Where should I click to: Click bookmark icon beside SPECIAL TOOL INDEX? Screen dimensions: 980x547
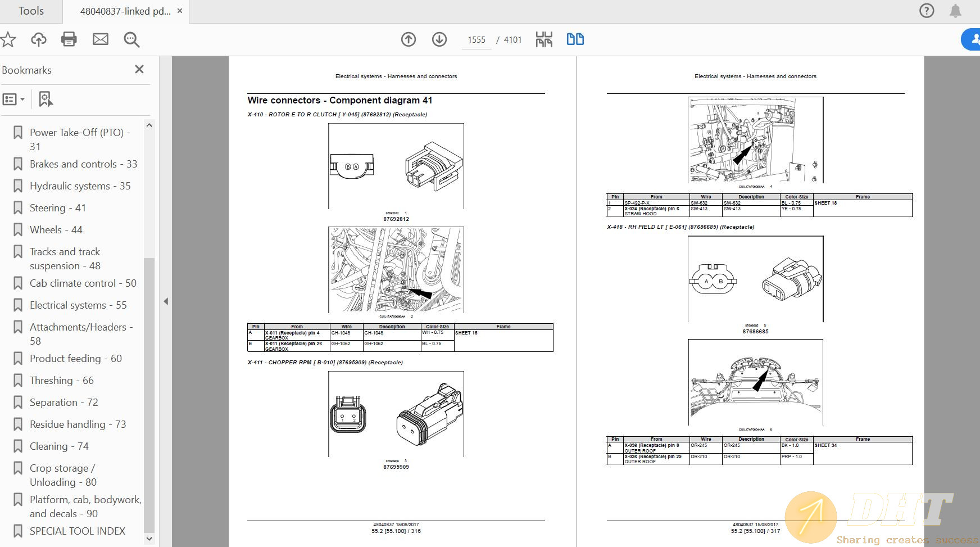click(x=18, y=531)
